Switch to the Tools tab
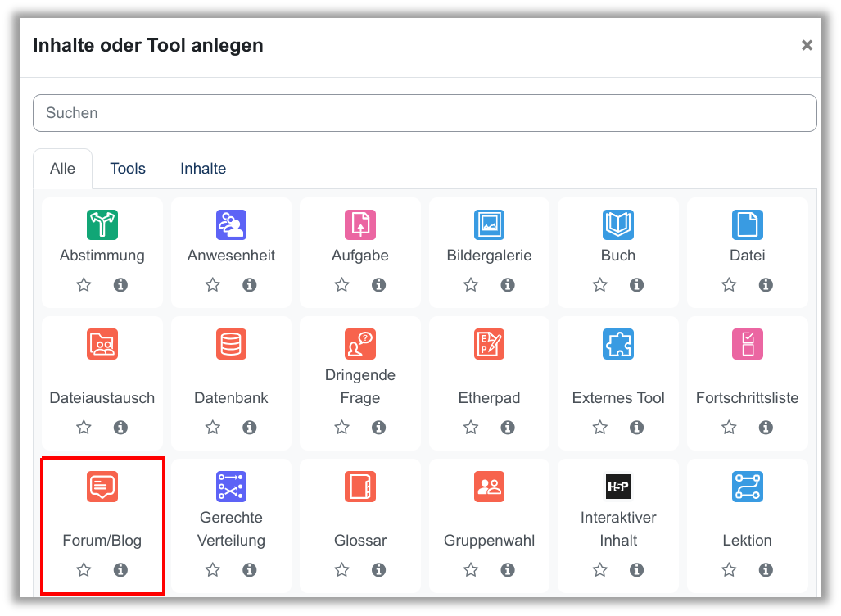Image resolution: width=841 pixels, height=616 pixels. click(128, 169)
